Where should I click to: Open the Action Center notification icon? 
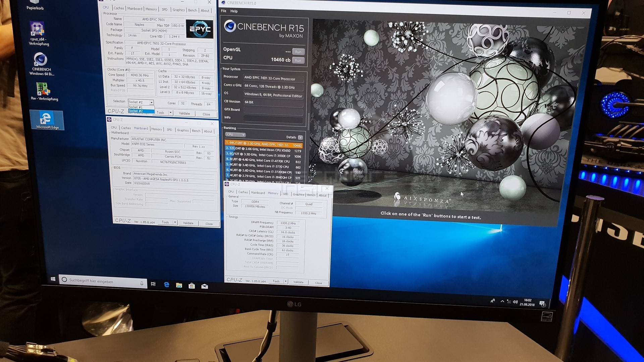(542, 304)
